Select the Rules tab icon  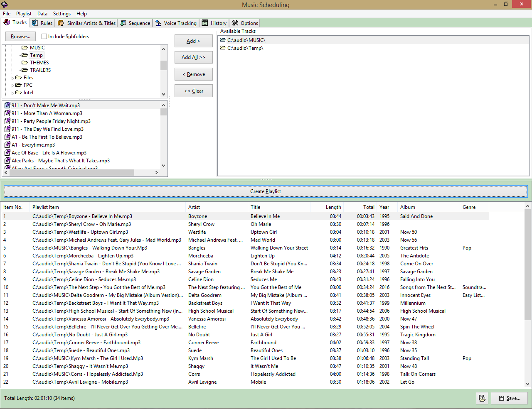coord(34,23)
